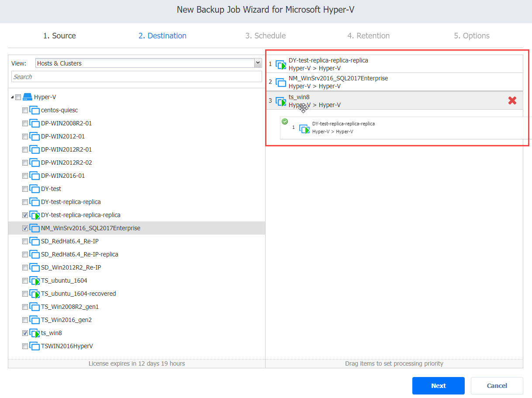This screenshot has height=398, width=532.
Task: Click the DY-test-replica-replica-replica name in priority row 1
Action: (x=328, y=60)
